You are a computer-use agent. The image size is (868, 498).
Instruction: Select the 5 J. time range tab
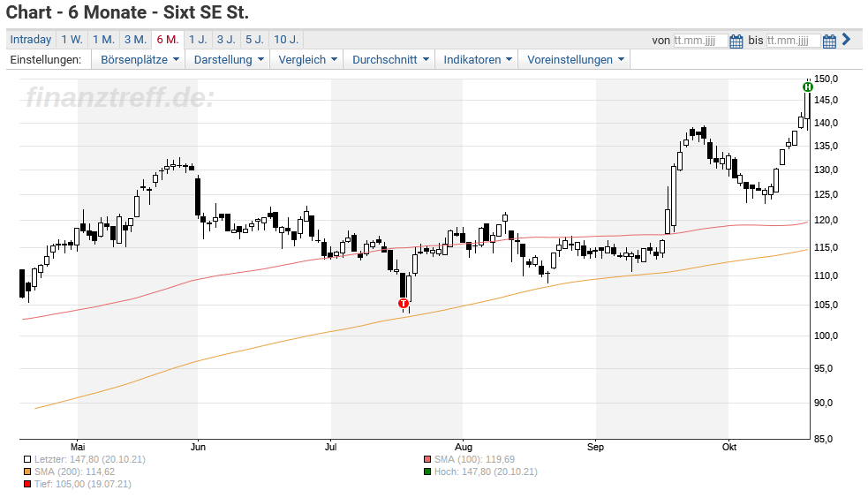coord(254,39)
